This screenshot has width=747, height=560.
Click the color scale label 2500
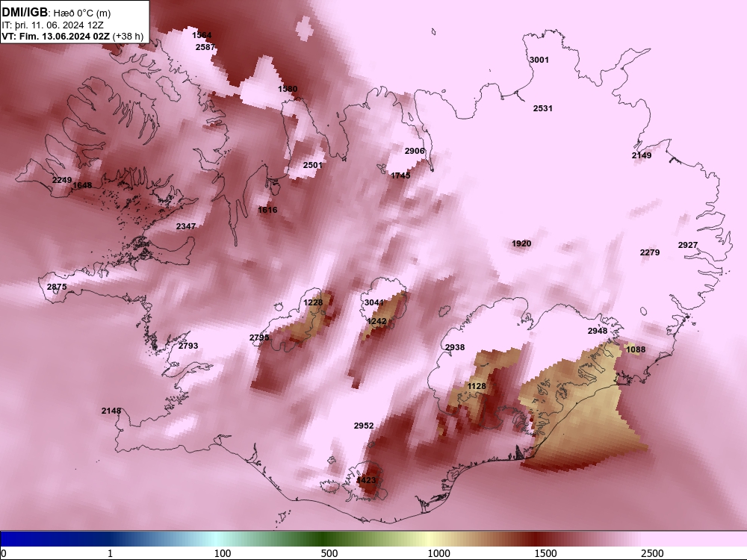pyautogui.click(x=652, y=553)
